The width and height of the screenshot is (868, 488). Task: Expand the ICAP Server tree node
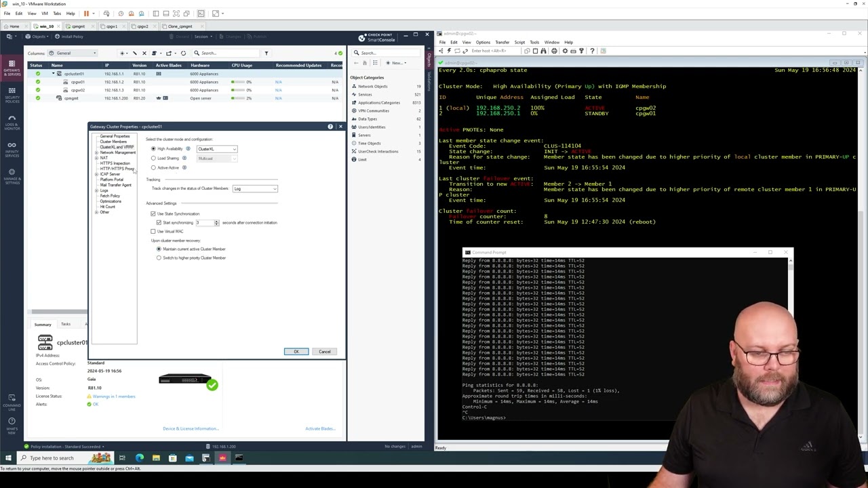click(96, 174)
